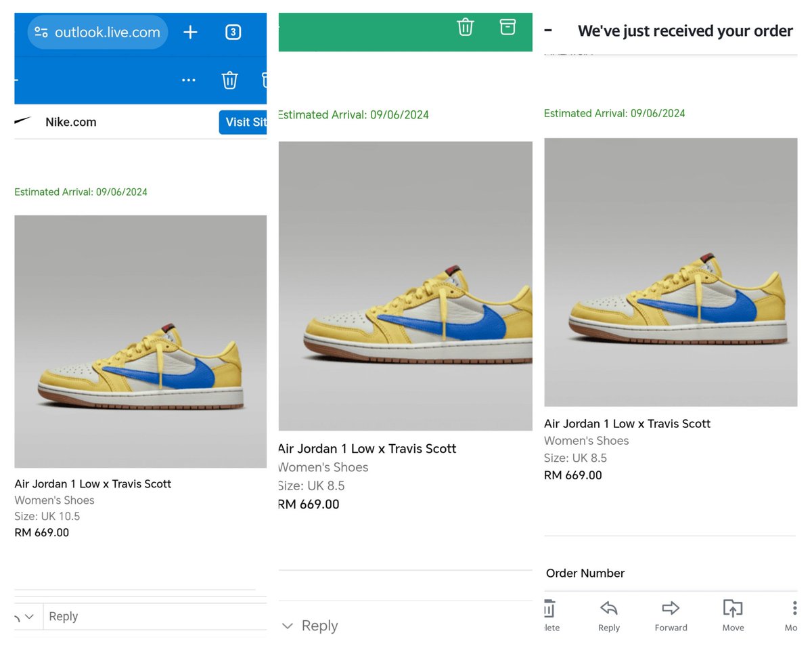
Task: Click the Size: UK 10.5 text
Action: (x=47, y=516)
